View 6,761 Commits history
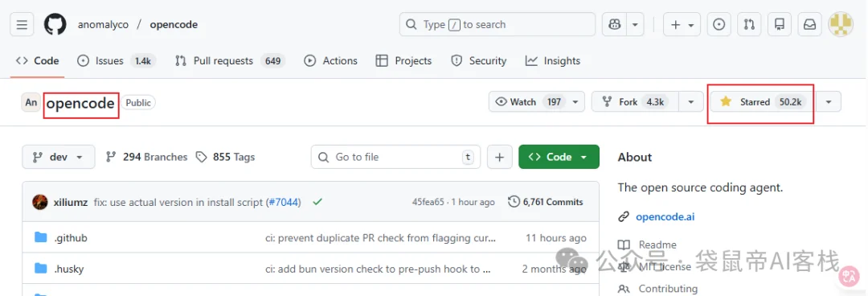 [x=546, y=202]
